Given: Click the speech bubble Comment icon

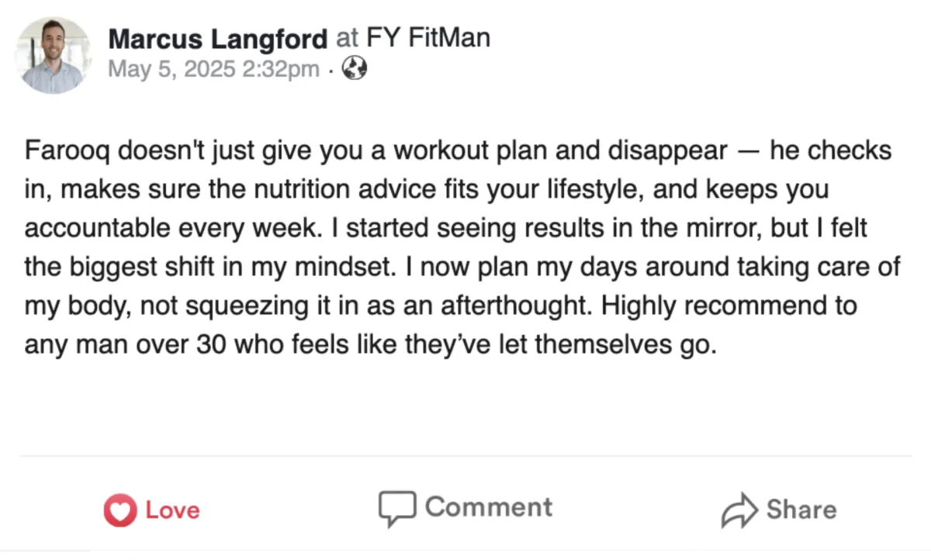Looking at the screenshot, I should point(397,508).
